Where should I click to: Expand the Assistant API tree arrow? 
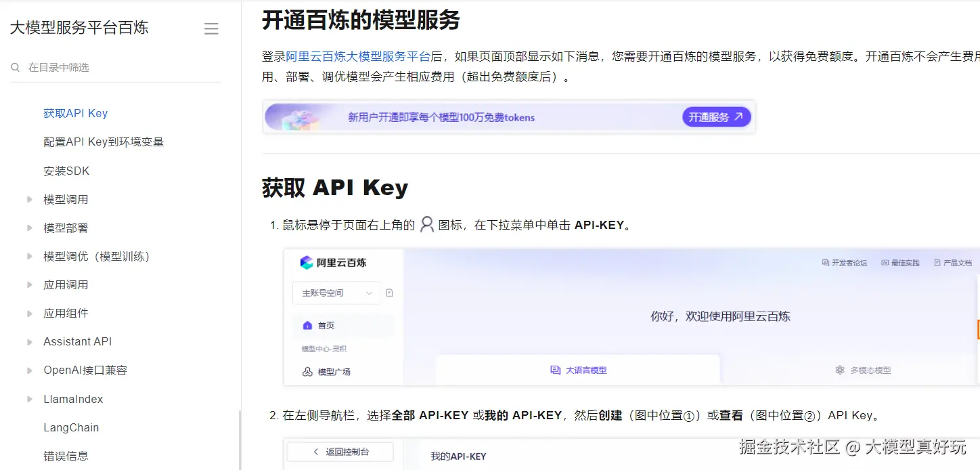coord(30,342)
